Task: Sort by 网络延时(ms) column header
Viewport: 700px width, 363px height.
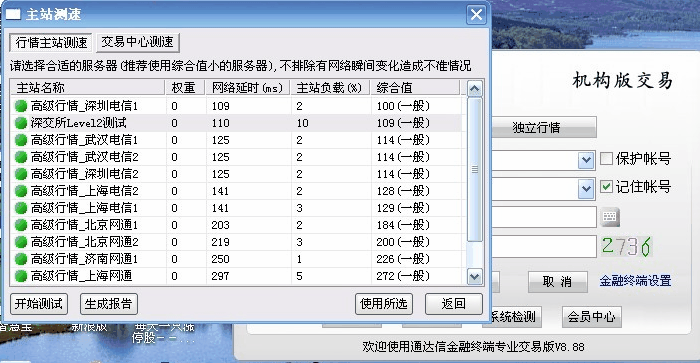Action: [248, 88]
